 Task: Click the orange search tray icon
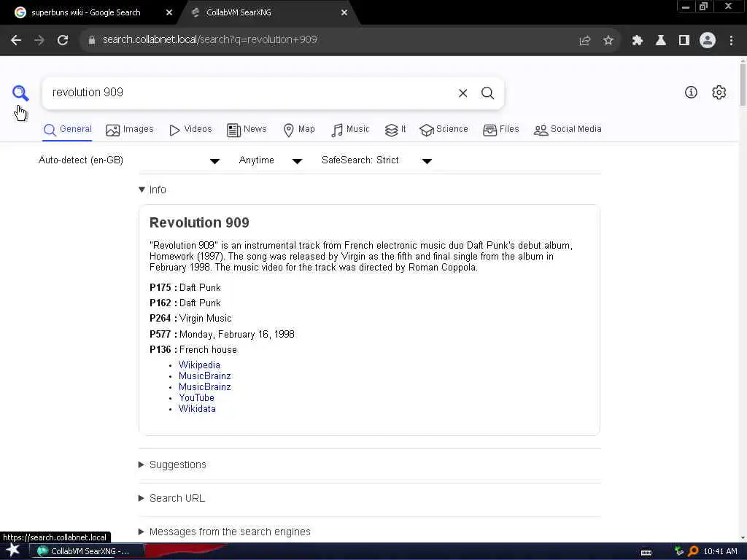point(693,551)
